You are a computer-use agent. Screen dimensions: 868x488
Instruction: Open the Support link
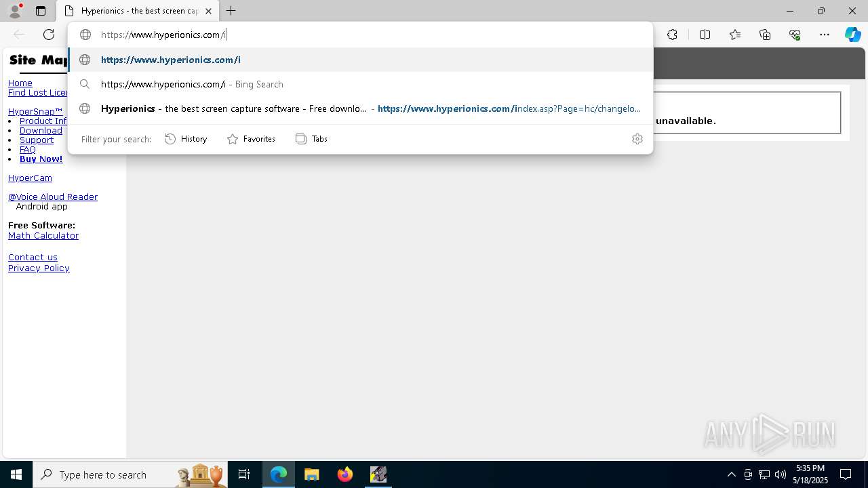click(x=37, y=140)
